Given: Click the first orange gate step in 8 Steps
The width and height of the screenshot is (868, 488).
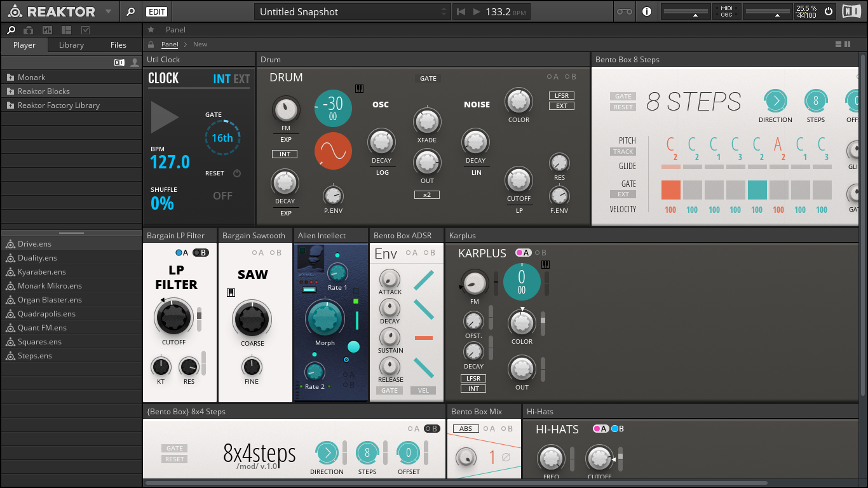Looking at the screenshot, I should (x=671, y=190).
